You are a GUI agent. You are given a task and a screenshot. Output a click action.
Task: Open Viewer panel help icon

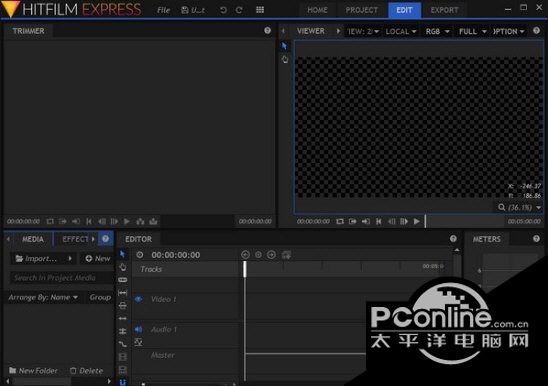coord(536,30)
